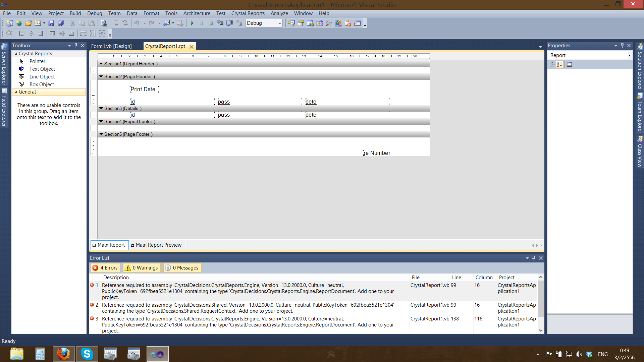Start debugging with green play icon

pyautogui.click(x=192, y=23)
